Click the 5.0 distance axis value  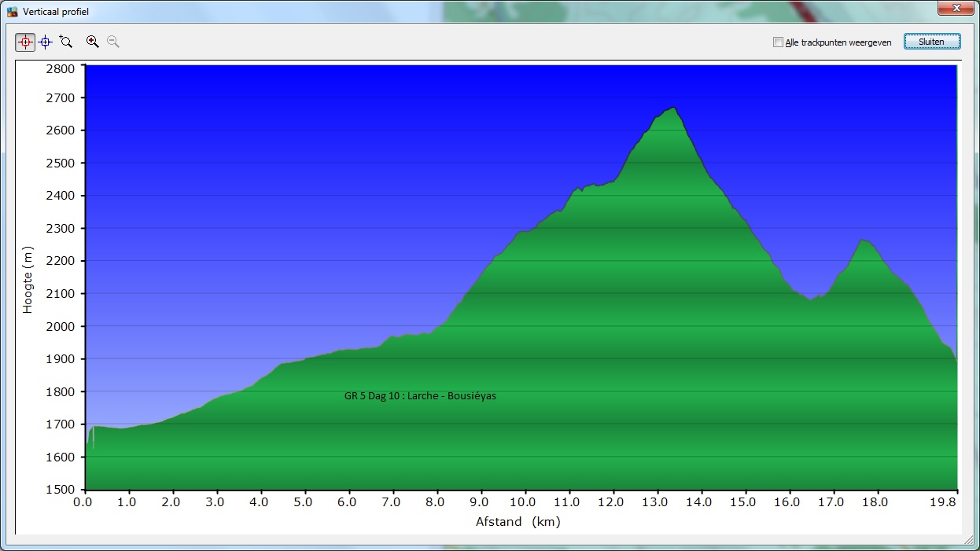point(303,502)
